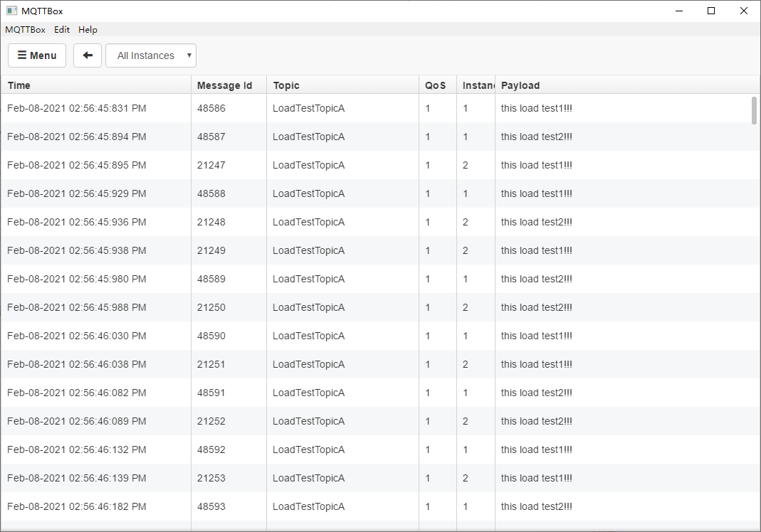Viewport: 761px width, 532px height.
Task: Click time Feb-08-2021 02:56:45:980 PM
Action: coord(77,279)
